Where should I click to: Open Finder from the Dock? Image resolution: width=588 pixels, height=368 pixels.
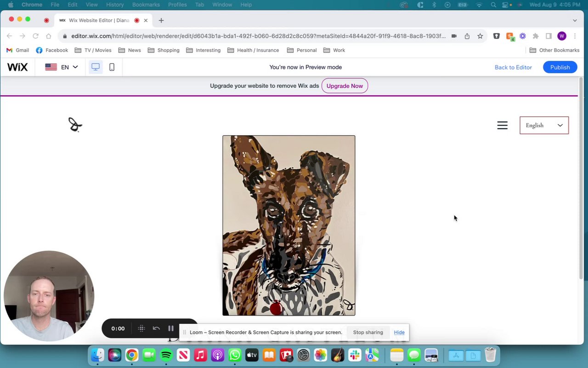97,355
